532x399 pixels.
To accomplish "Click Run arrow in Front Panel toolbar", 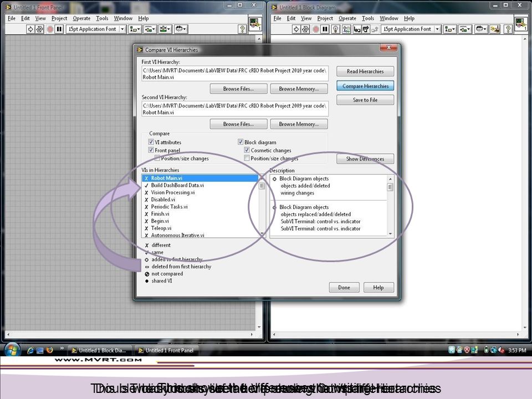I will (30, 29).
